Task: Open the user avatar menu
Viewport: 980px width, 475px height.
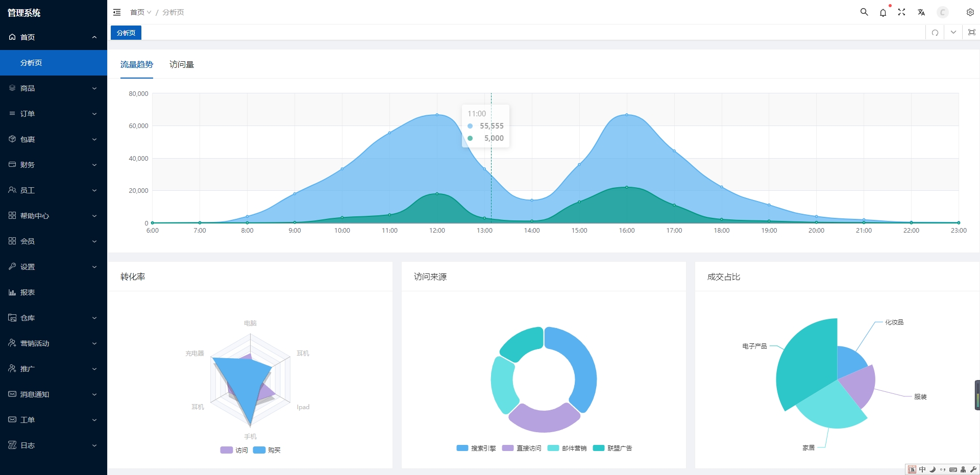Action: click(x=943, y=12)
